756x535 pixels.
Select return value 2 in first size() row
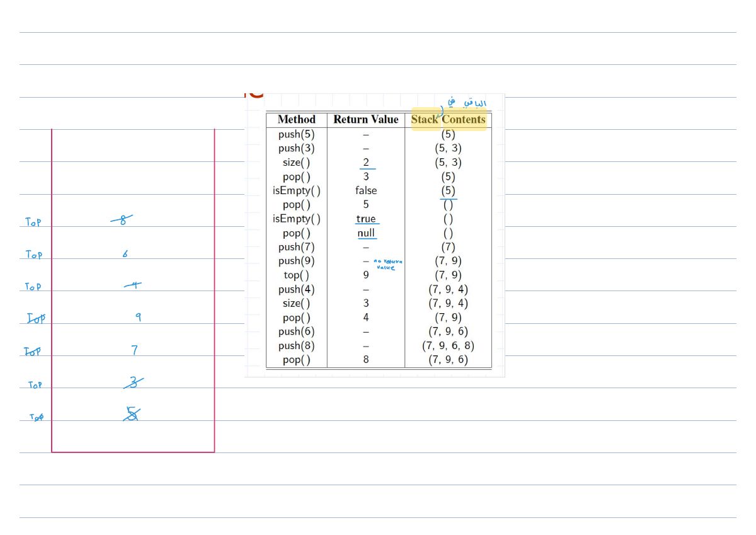pos(366,163)
